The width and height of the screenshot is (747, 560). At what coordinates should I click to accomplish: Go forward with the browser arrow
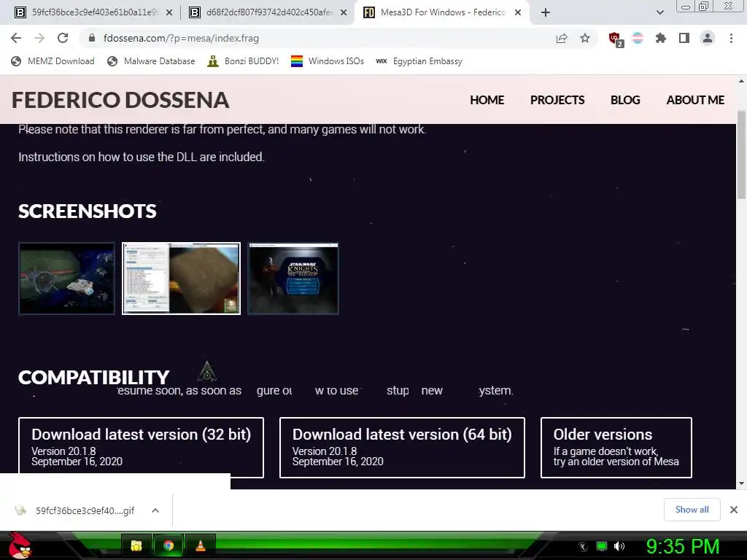(39, 38)
